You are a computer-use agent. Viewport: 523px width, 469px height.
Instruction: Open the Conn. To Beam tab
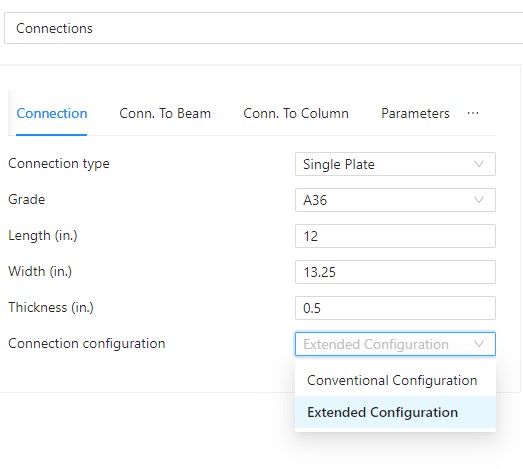tap(165, 113)
